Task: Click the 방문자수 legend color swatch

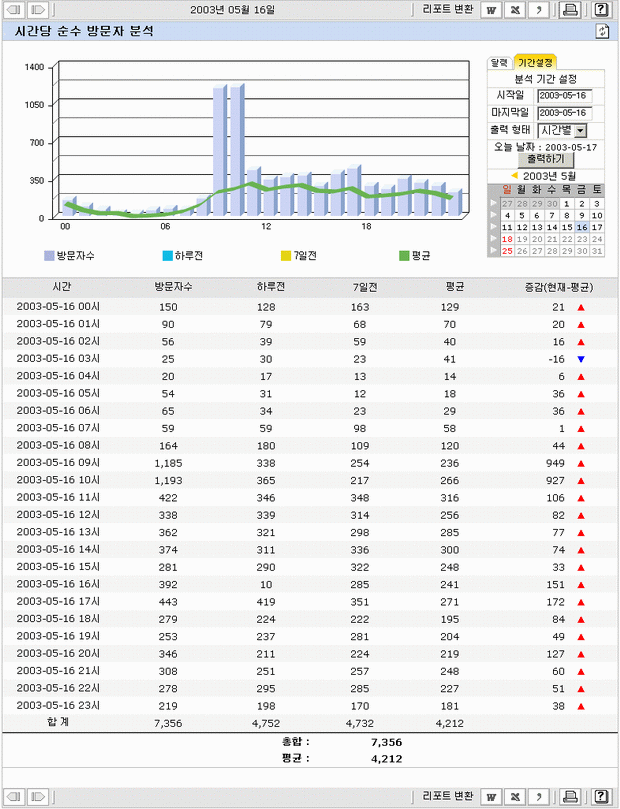Action: click(x=49, y=255)
